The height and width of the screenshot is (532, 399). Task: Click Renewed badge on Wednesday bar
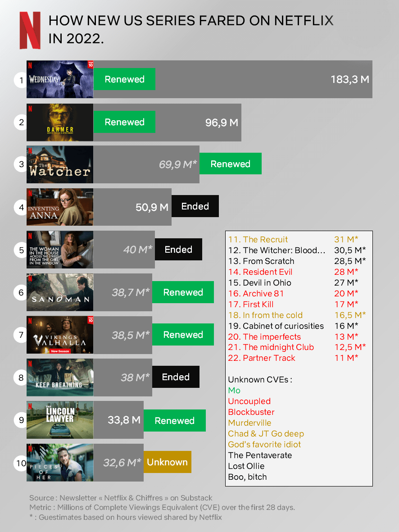[124, 79]
